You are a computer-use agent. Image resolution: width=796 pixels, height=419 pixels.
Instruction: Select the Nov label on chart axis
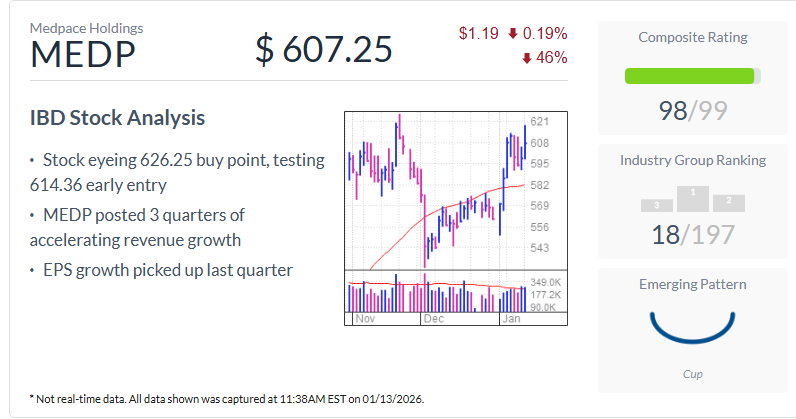(x=365, y=318)
